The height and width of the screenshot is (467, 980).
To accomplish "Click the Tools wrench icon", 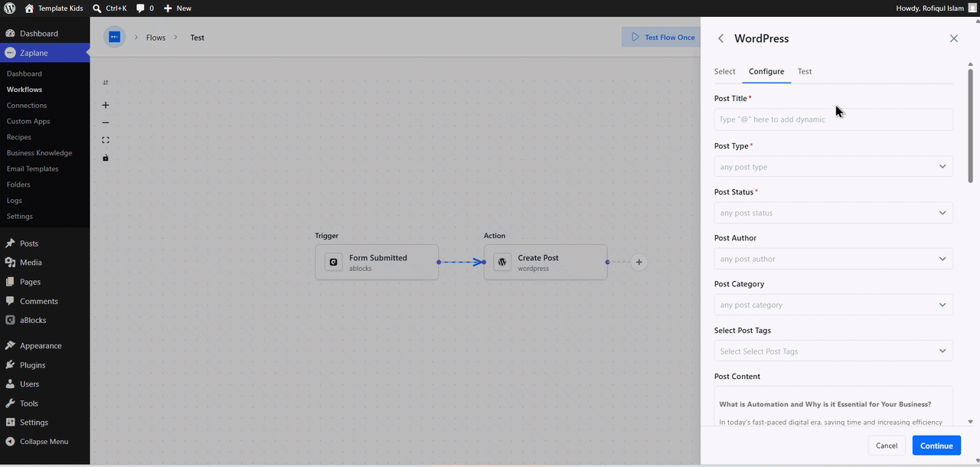I will pyautogui.click(x=10, y=403).
